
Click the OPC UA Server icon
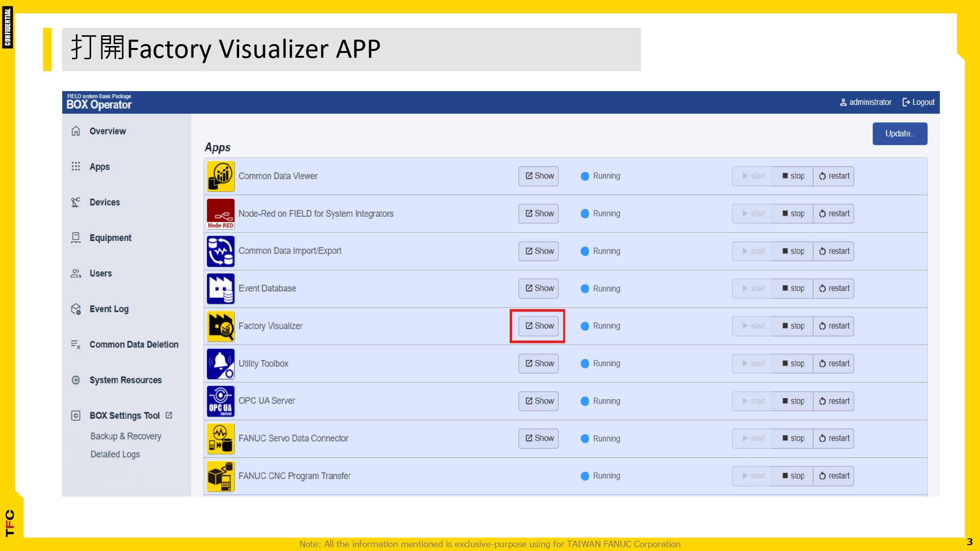pyautogui.click(x=220, y=401)
